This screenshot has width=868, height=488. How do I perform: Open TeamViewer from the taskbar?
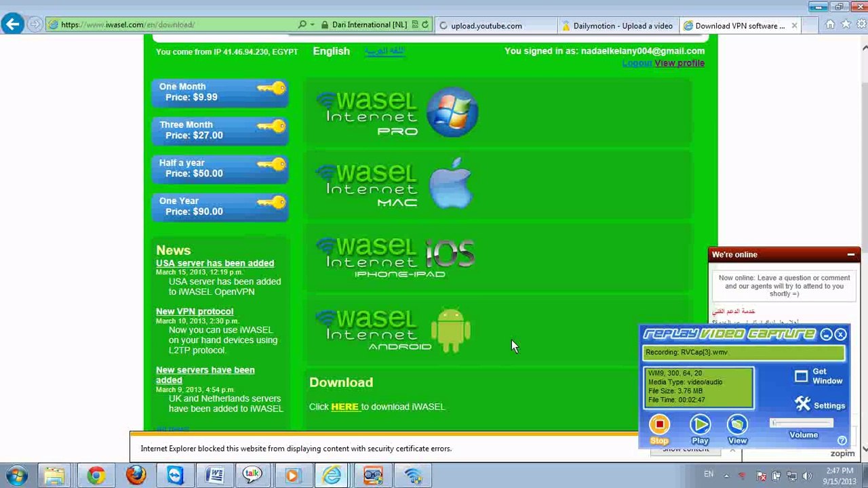pos(175,475)
